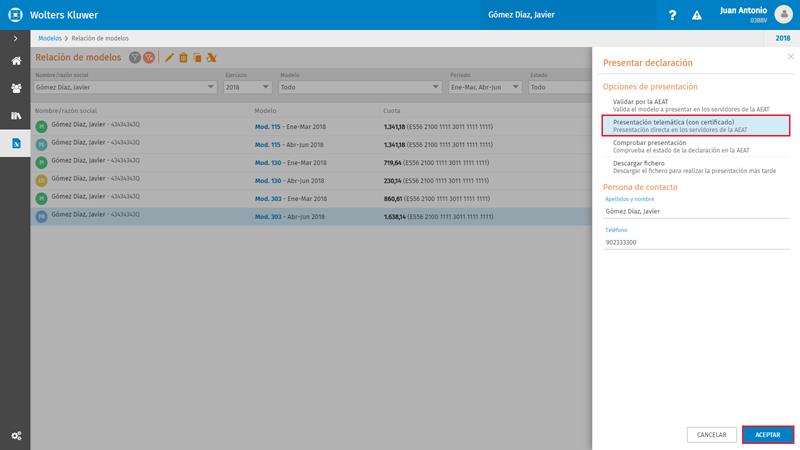Click status icon of Mod. 115 Ene-Mar row

coord(41,127)
